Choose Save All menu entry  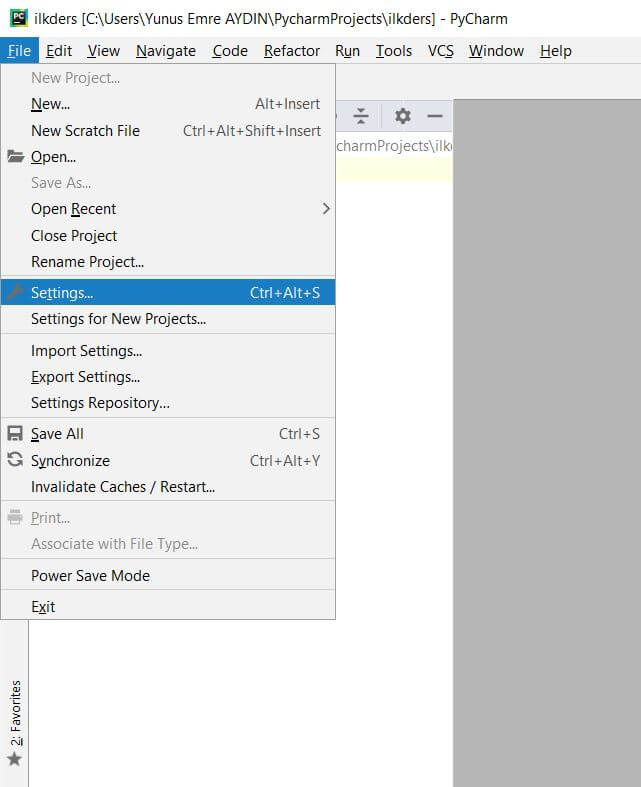(168, 434)
